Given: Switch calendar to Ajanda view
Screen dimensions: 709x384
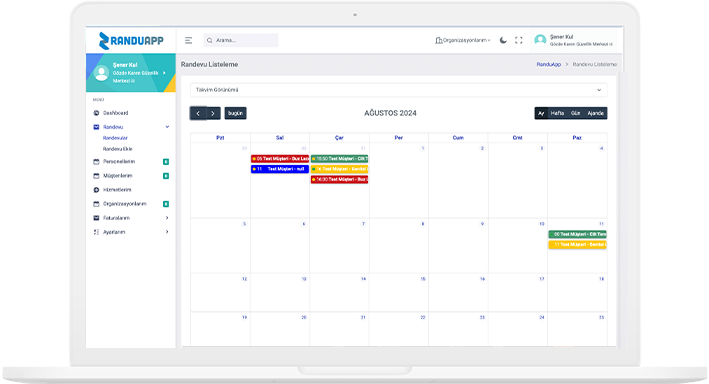Looking at the screenshot, I should coord(596,113).
